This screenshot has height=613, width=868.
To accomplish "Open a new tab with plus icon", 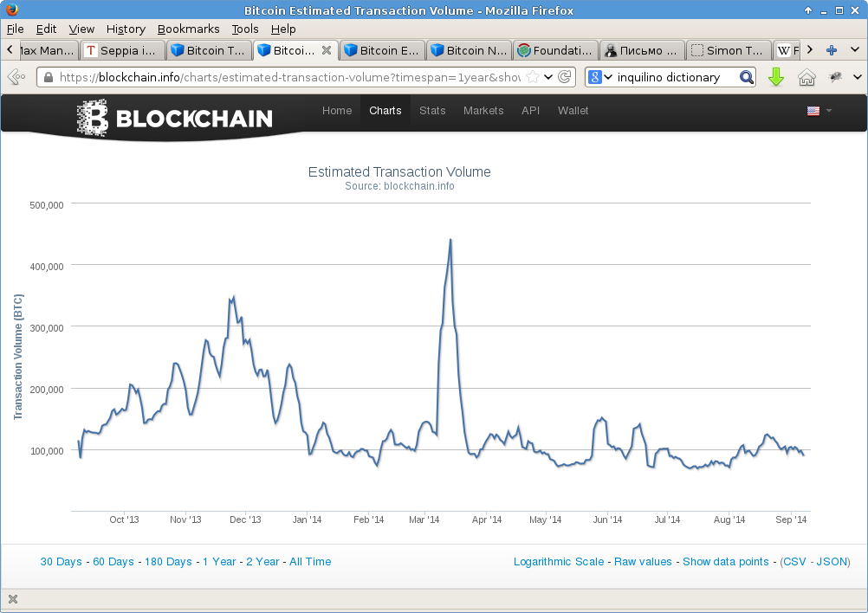I will point(831,50).
